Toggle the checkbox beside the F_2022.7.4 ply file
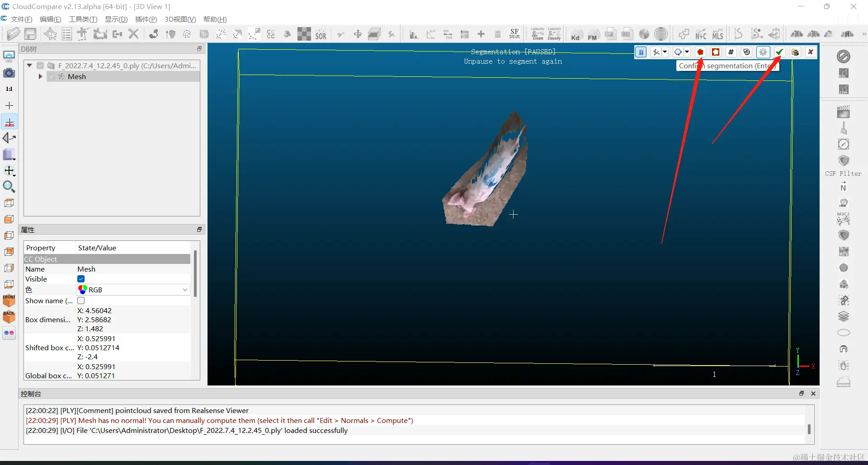Viewport: 868px width, 465px height. tap(40, 66)
